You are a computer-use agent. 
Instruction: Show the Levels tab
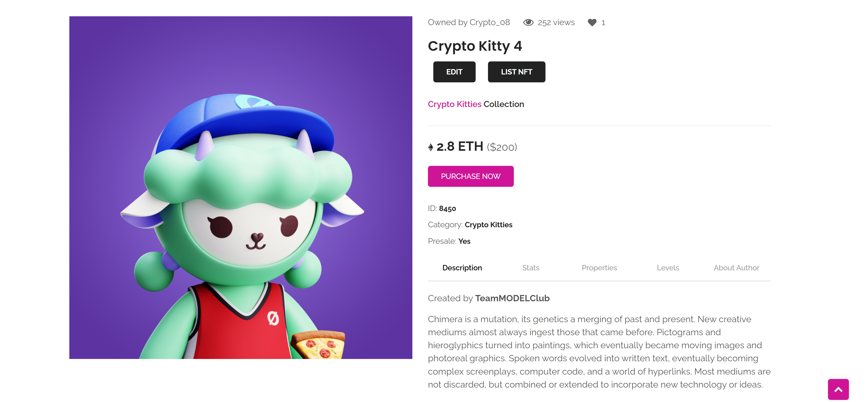pos(667,268)
